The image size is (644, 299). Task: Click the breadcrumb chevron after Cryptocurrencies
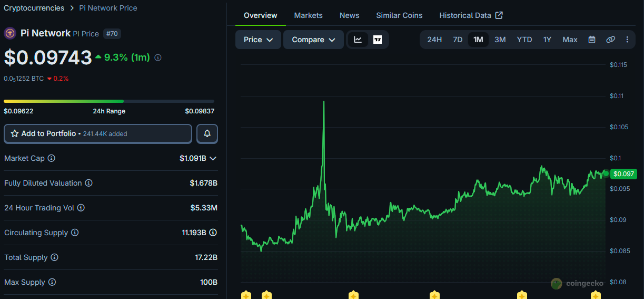(x=71, y=8)
